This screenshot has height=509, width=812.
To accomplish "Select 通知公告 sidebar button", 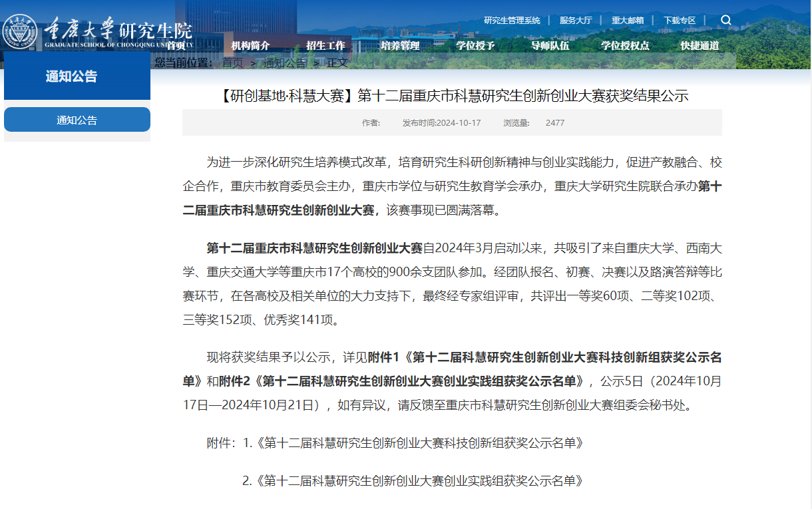I will (77, 120).
